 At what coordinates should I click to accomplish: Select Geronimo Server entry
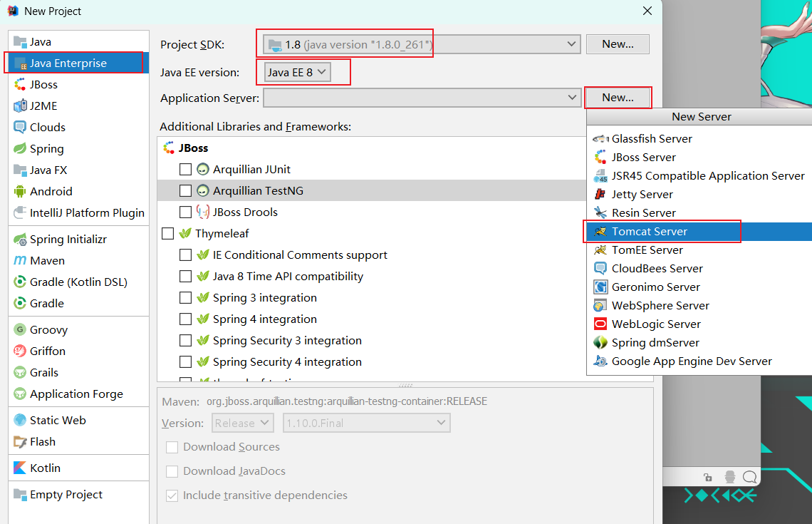click(699, 287)
